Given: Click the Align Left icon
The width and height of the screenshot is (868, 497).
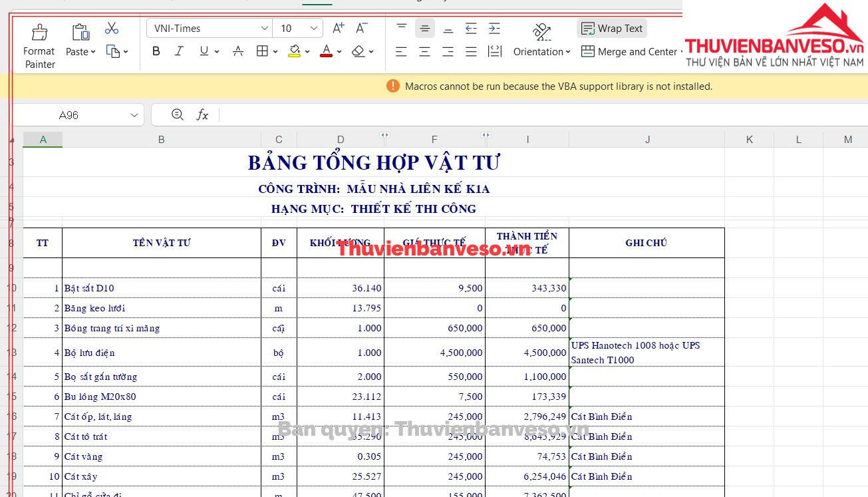Looking at the screenshot, I should click(401, 51).
